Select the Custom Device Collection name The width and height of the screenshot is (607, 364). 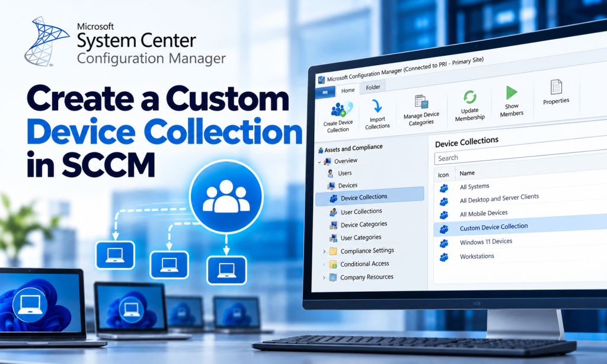click(x=494, y=227)
